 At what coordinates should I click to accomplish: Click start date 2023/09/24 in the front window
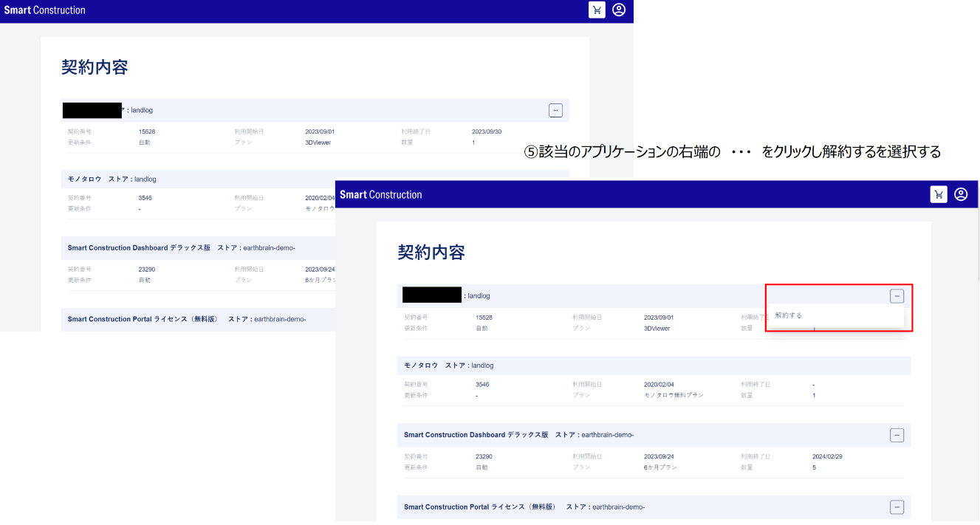(659, 456)
